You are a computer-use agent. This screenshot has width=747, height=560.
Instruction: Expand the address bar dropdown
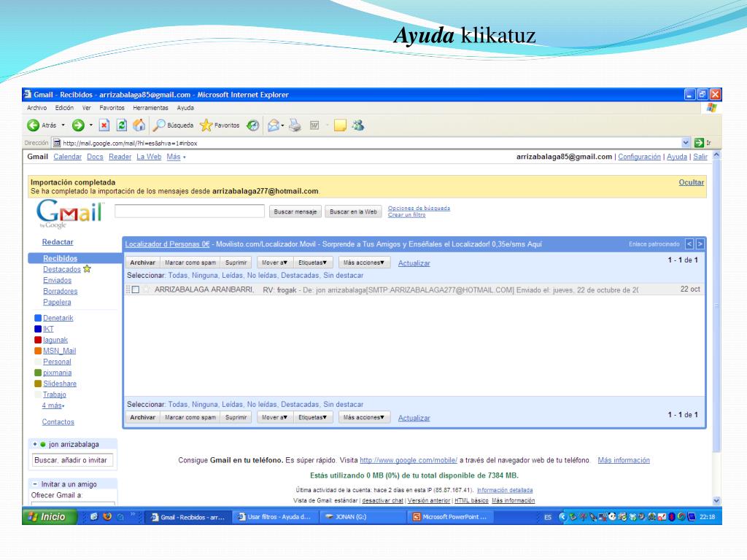coord(686,142)
